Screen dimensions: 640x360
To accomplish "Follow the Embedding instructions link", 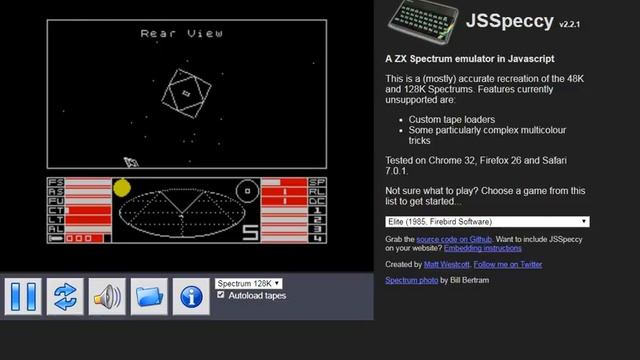I will pos(482,248).
